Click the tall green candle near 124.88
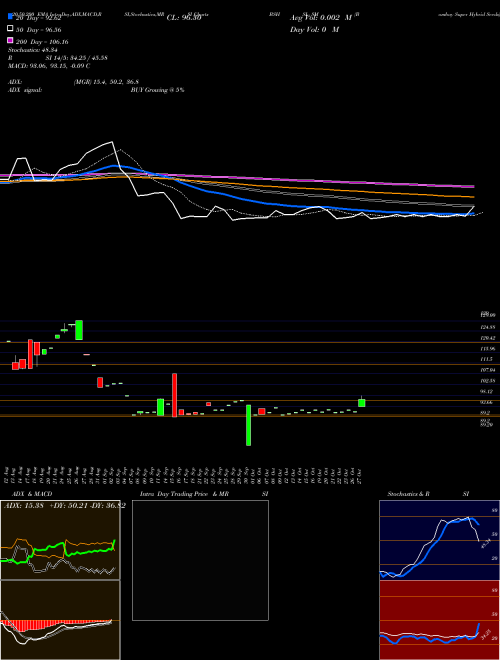Image resolution: width=500 pixels, height=660 pixels. (79, 330)
